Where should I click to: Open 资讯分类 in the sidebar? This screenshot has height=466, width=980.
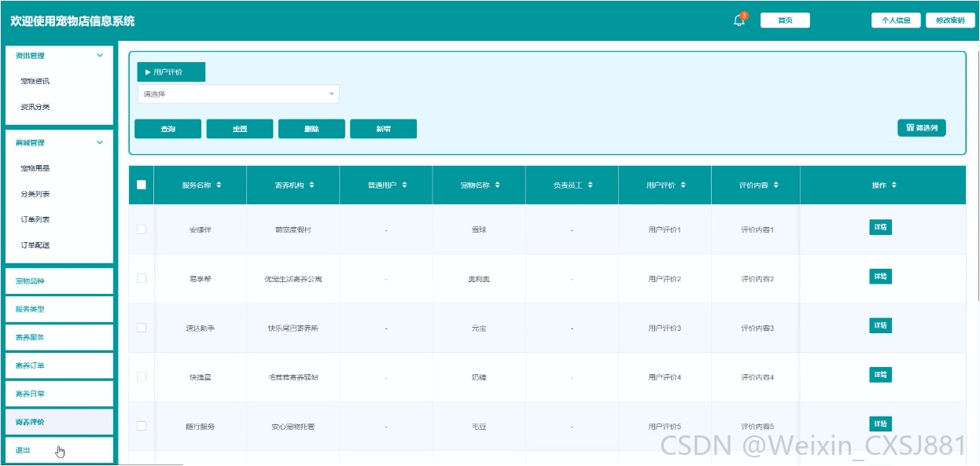tap(35, 107)
